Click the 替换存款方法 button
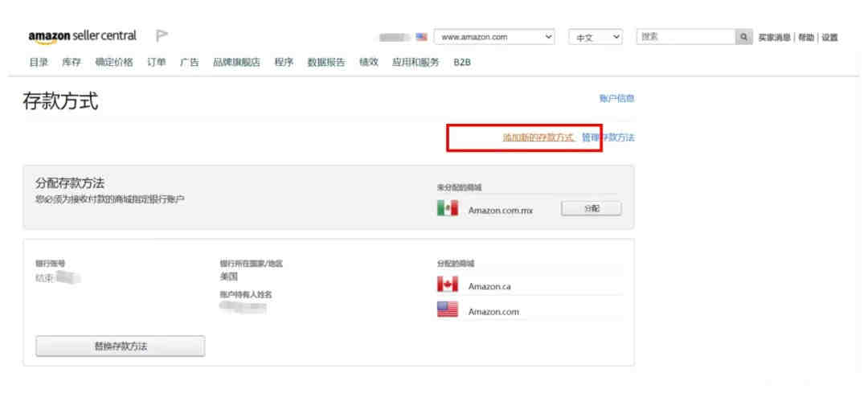This screenshot has height=410, width=868. (x=120, y=346)
